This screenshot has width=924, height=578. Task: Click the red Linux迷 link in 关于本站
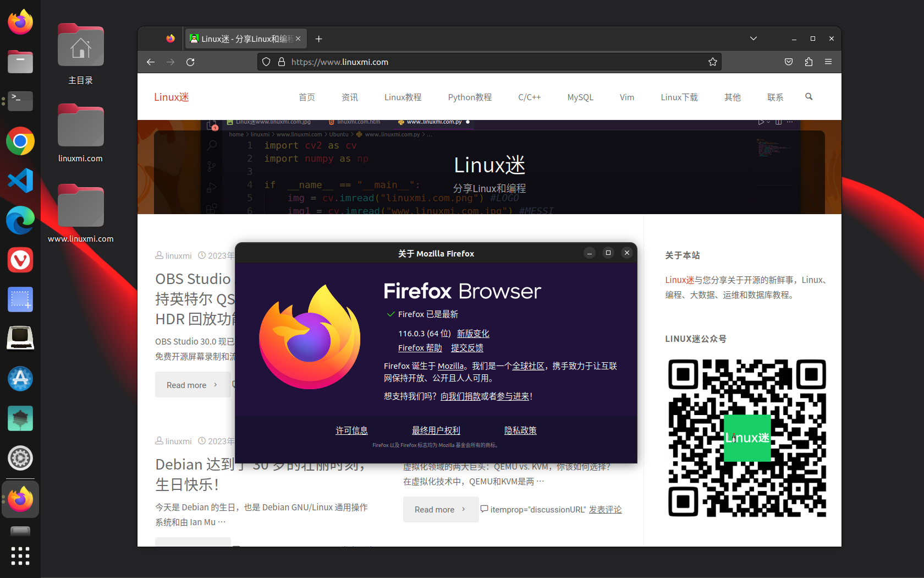tap(680, 280)
